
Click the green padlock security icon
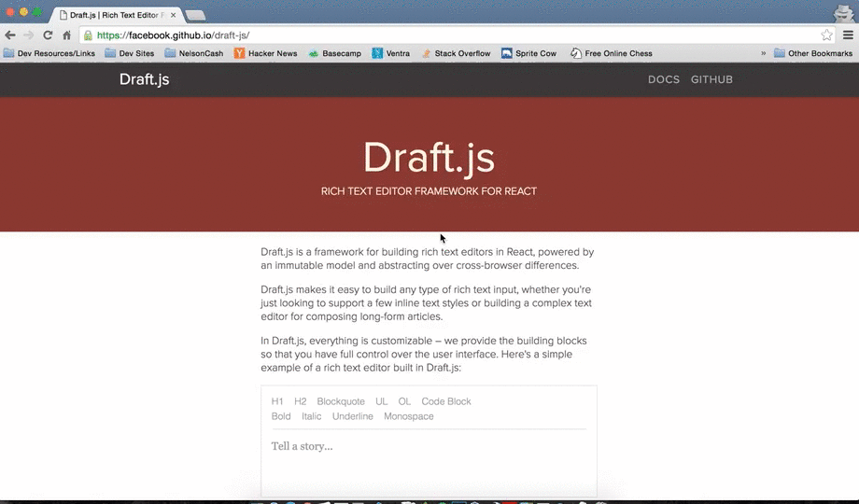[88, 35]
